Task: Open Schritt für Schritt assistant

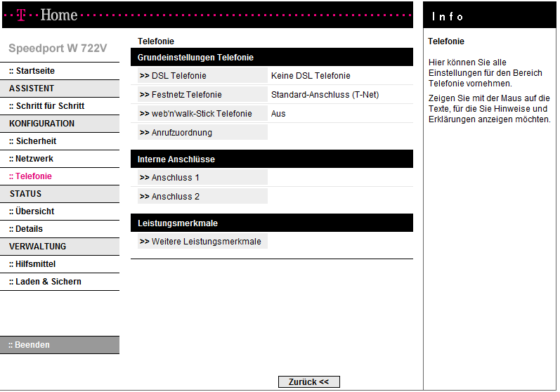Action: 46,106
